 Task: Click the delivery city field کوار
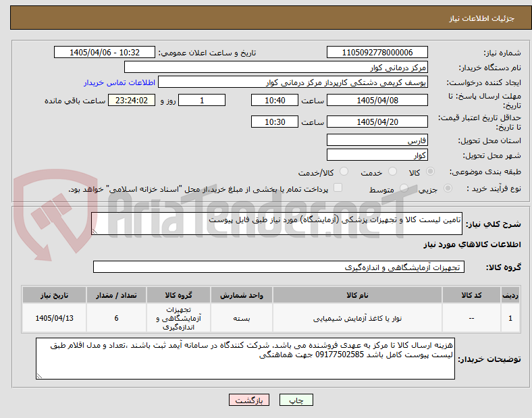tap(377, 155)
